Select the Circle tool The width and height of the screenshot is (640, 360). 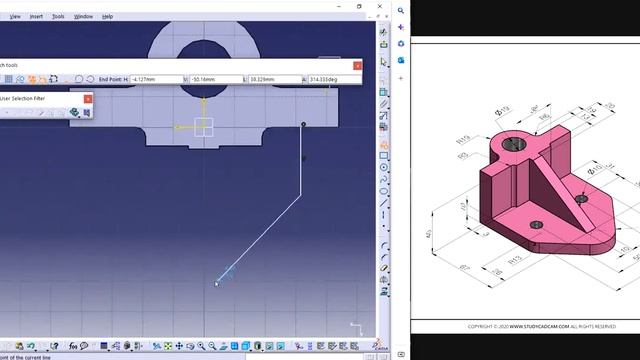click(x=383, y=167)
